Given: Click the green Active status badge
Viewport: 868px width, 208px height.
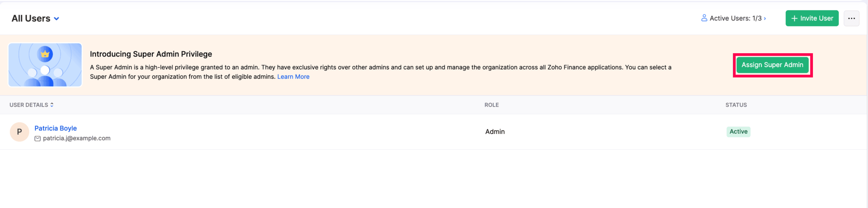Looking at the screenshot, I should (x=738, y=132).
